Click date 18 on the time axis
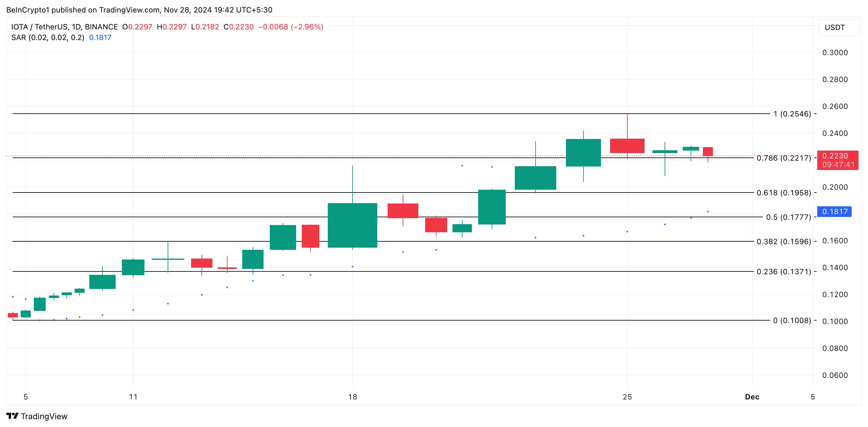Screen dimensions: 868x427 tap(353, 397)
